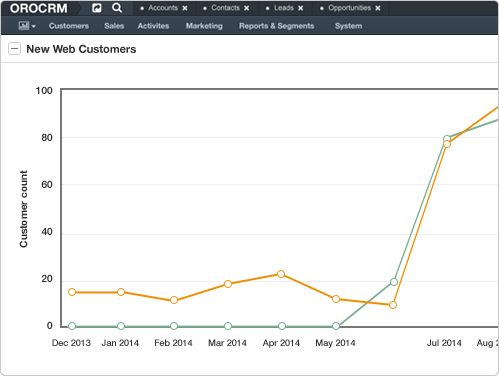Open the Customers menu
Viewport: 499px width, 376px height.
(69, 26)
